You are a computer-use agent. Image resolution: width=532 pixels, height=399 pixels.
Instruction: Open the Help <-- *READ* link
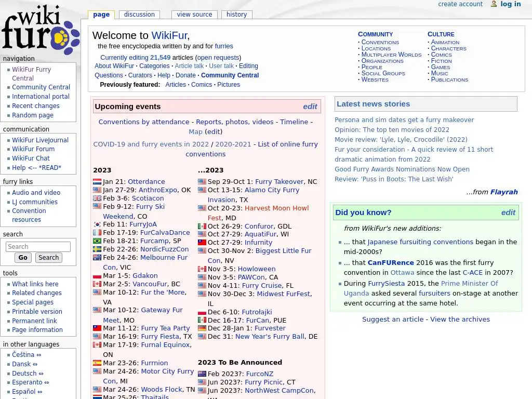click(37, 168)
